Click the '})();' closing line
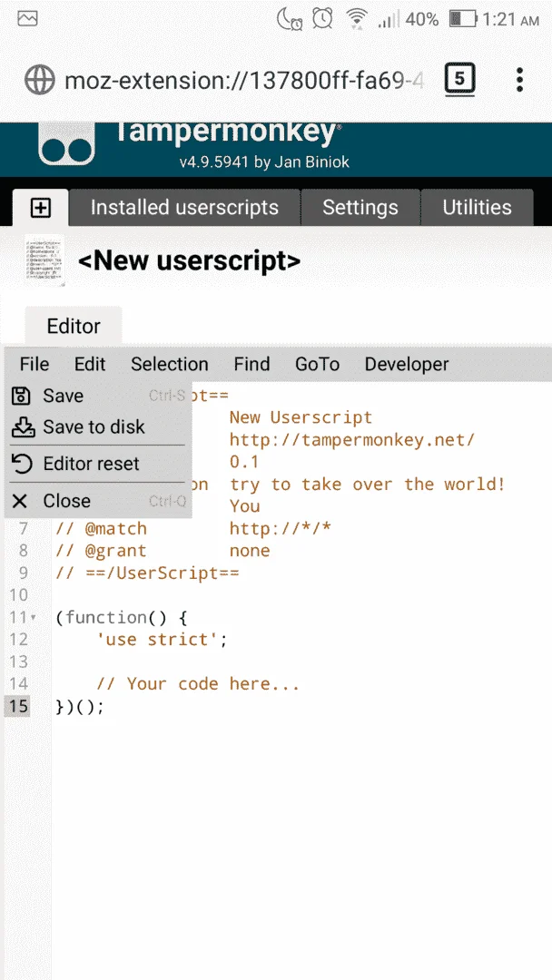The height and width of the screenshot is (980, 552). pyautogui.click(x=80, y=706)
